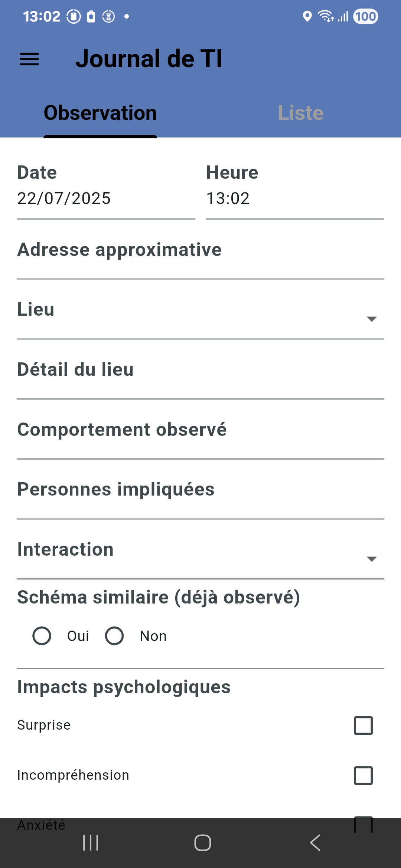The height and width of the screenshot is (868, 401).
Task: Focus the Adresse approximative field
Action: coord(200,254)
